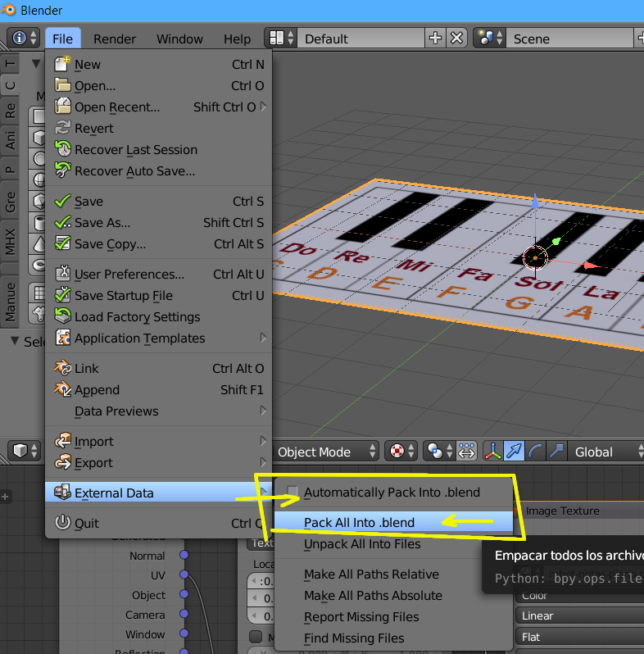Delete the Default screen layout X button
This screenshot has width=644, height=654.
pyautogui.click(x=456, y=39)
